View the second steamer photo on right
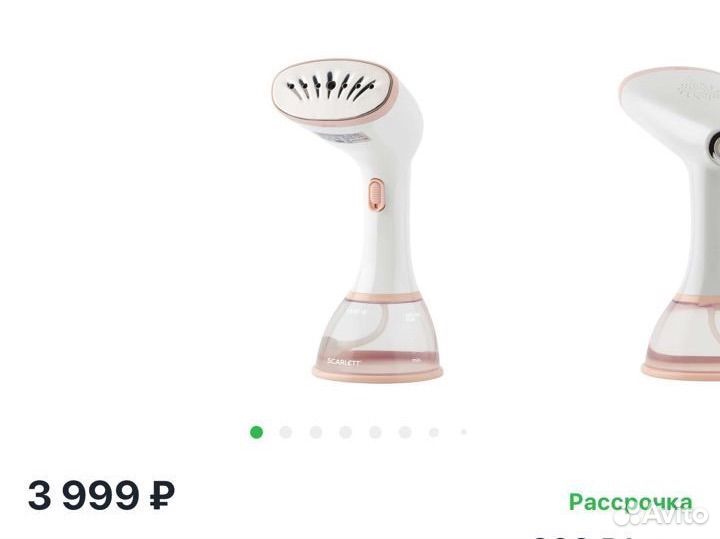The image size is (720, 539). click(669, 224)
